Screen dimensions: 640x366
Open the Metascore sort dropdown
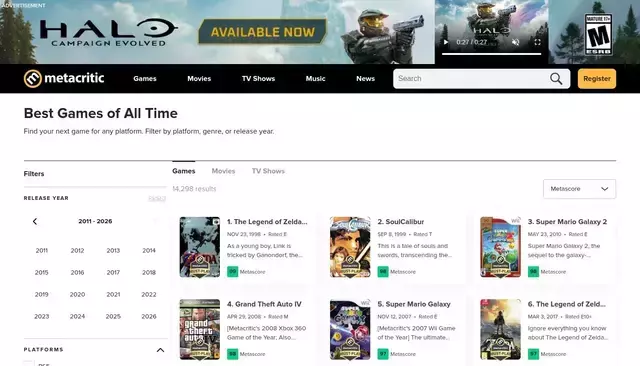point(579,189)
